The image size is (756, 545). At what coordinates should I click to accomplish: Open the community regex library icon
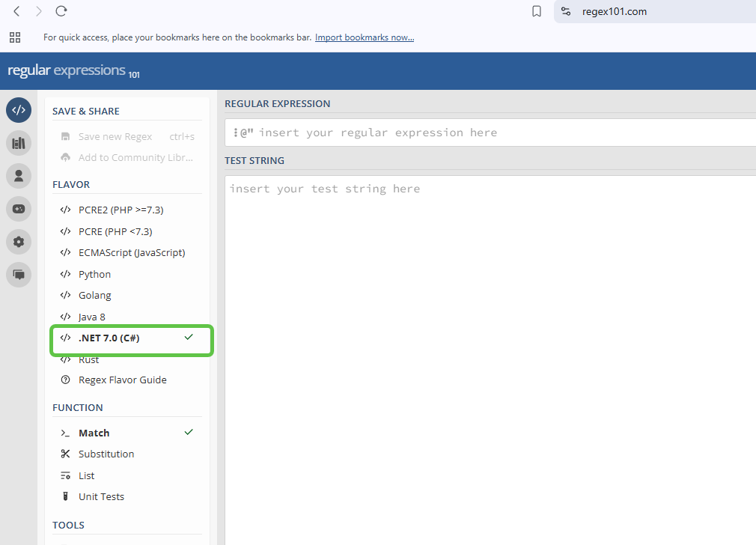19,142
